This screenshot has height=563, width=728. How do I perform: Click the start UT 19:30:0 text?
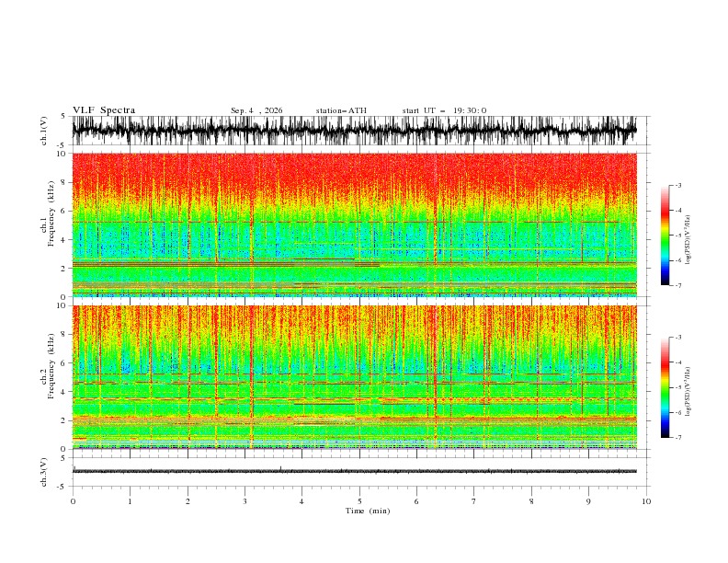coord(444,110)
